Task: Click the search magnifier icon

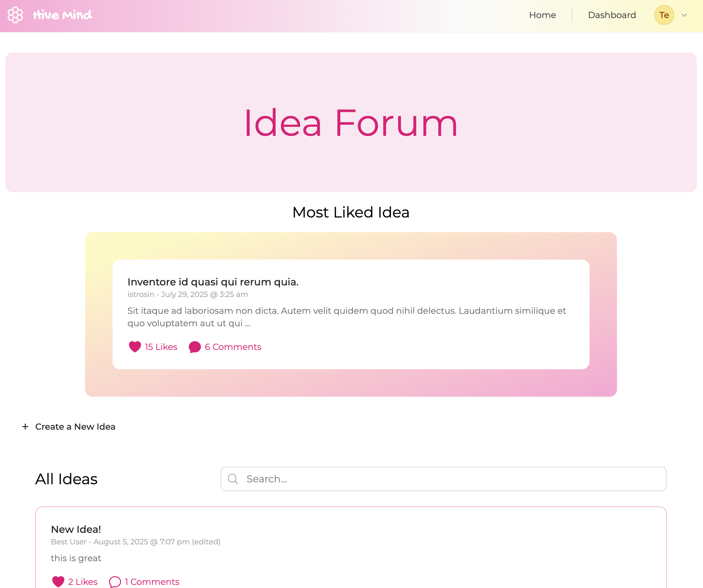Action: tap(233, 479)
